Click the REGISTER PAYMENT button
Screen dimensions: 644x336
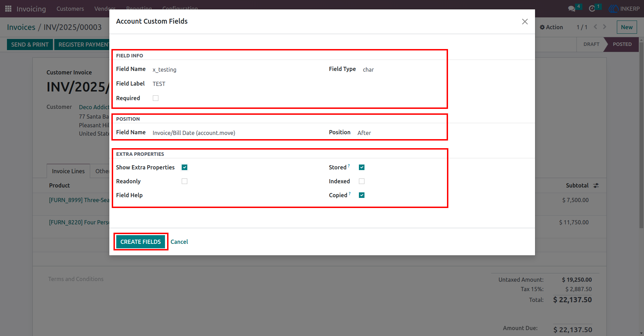point(82,45)
